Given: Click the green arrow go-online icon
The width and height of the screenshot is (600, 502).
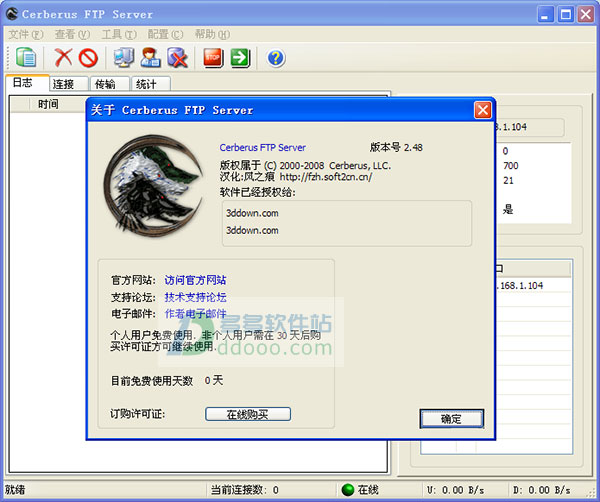Looking at the screenshot, I should [x=240, y=58].
